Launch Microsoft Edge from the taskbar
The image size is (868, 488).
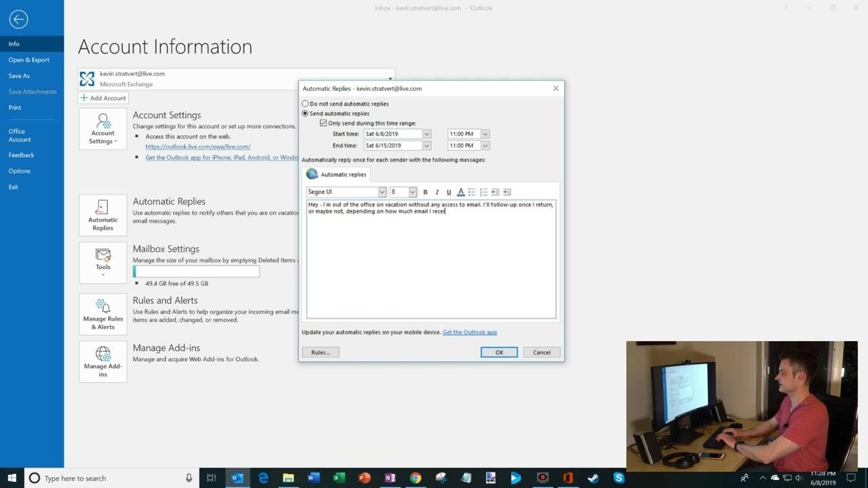click(263, 478)
